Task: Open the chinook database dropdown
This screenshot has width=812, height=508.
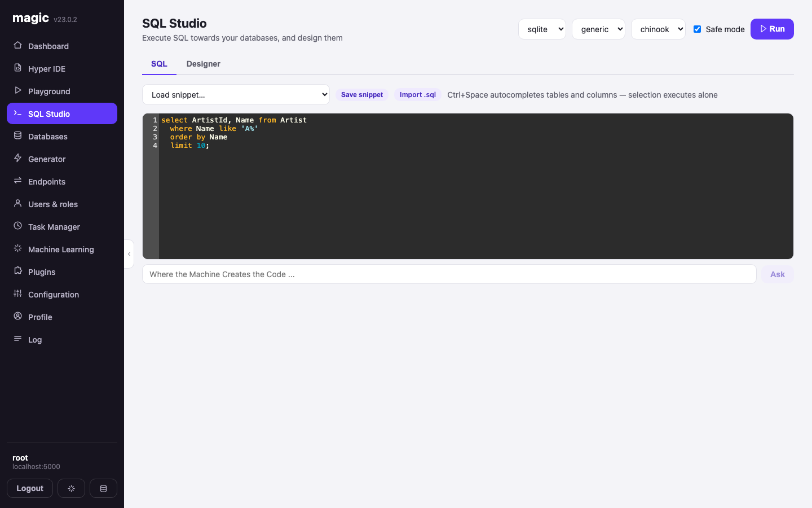Action: click(658, 29)
